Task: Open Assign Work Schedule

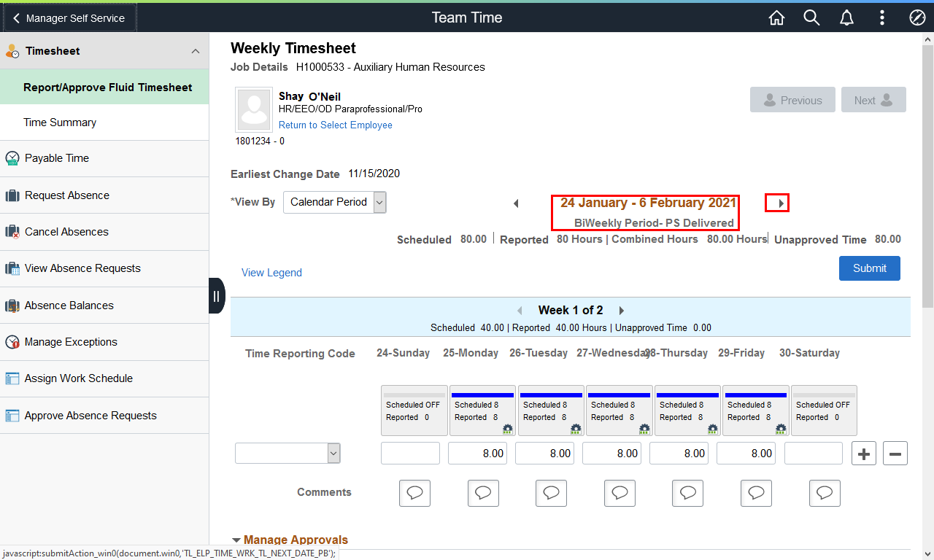Action: 104,378
